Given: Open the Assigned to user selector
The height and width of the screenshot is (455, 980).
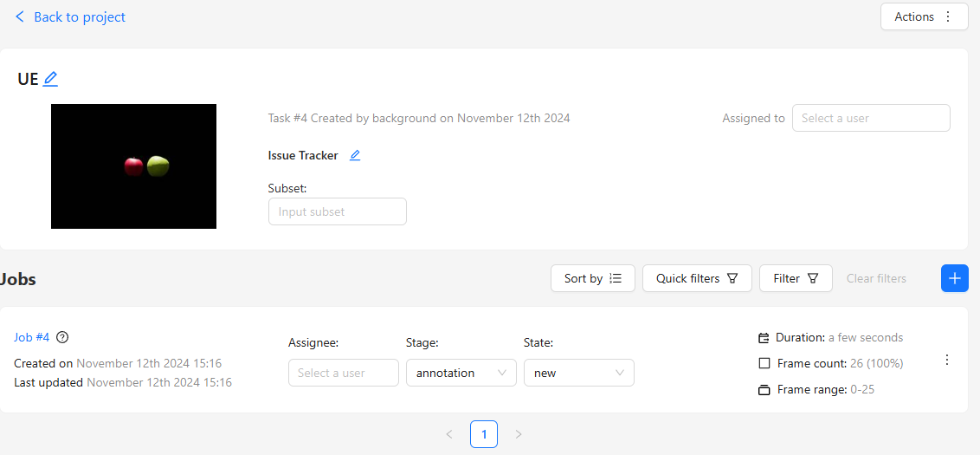Looking at the screenshot, I should [870, 118].
